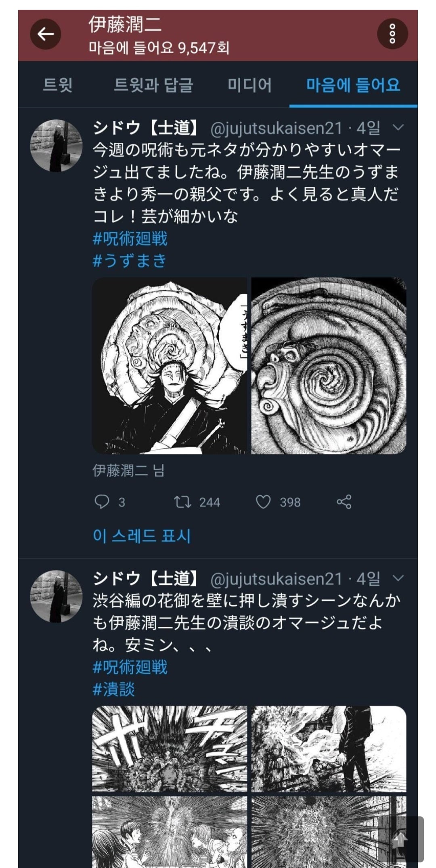The width and height of the screenshot is (436, 868).
Task: Share the first tweet via share icon
Action: pos(344,502)
